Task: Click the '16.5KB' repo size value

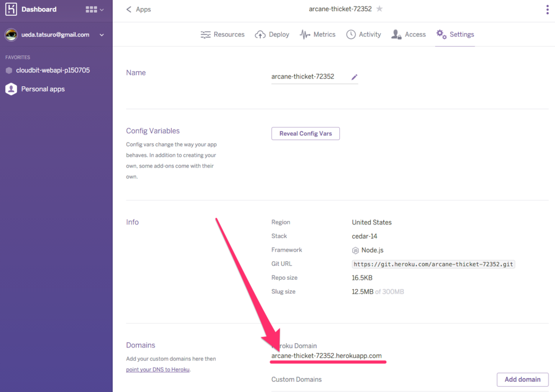Action: 362,278
